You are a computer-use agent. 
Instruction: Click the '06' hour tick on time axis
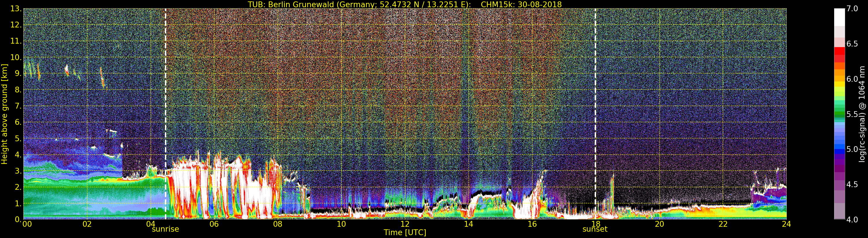pos(214,224)
